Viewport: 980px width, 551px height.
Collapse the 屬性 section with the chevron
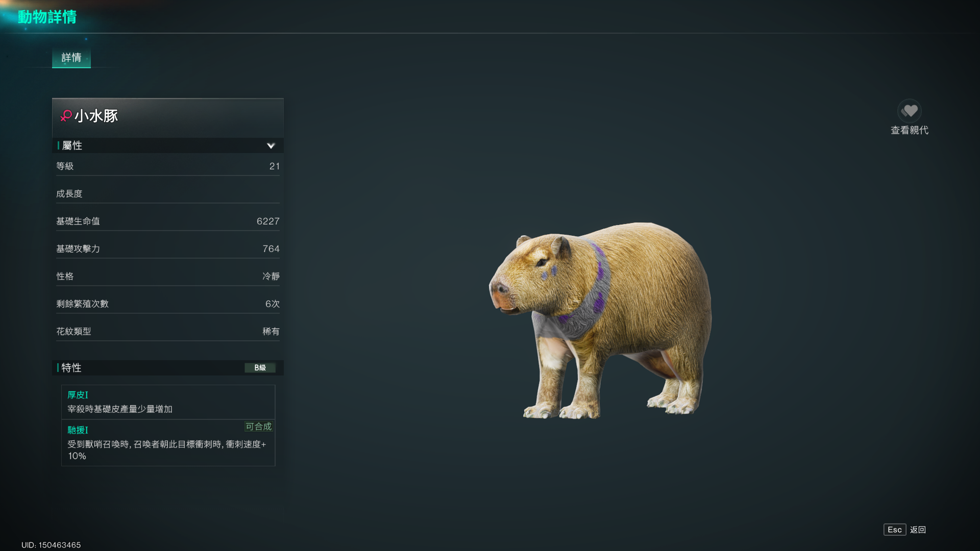pyautogui.click(x=271, y=146)
